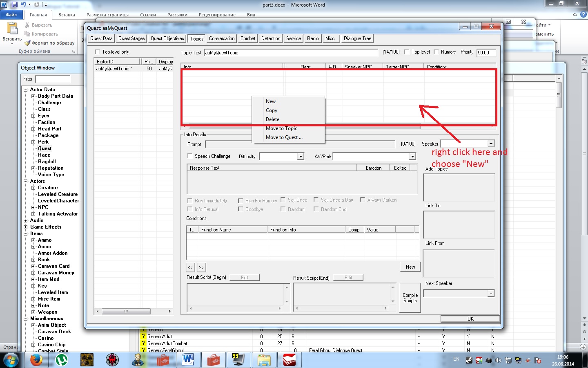Open uTorrent from the taskbar
The image size is (588, 368).
pyautogui.click(x=61, y=360)
